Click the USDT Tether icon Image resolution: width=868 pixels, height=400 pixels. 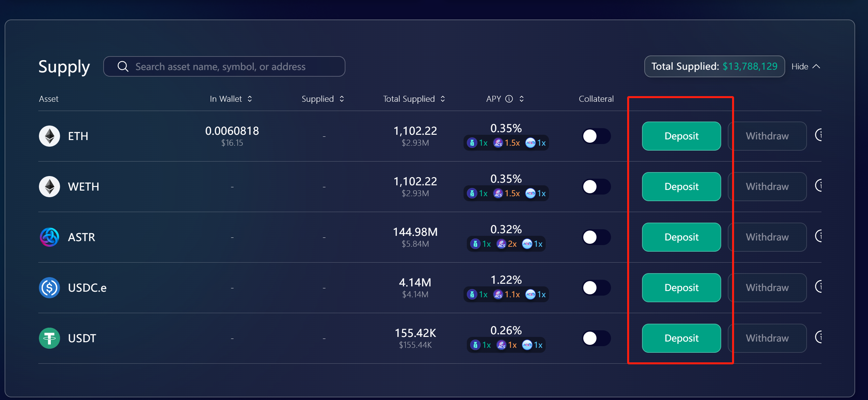[x=49, y=338]
